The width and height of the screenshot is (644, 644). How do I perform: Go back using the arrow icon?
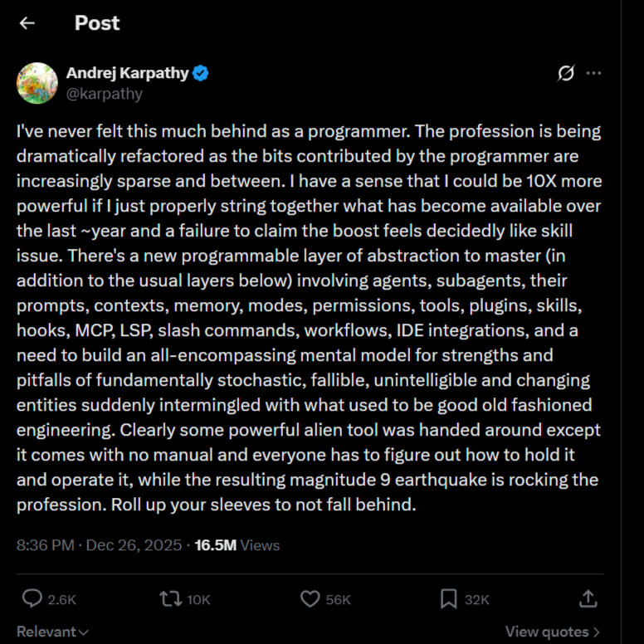click(27, 23)
